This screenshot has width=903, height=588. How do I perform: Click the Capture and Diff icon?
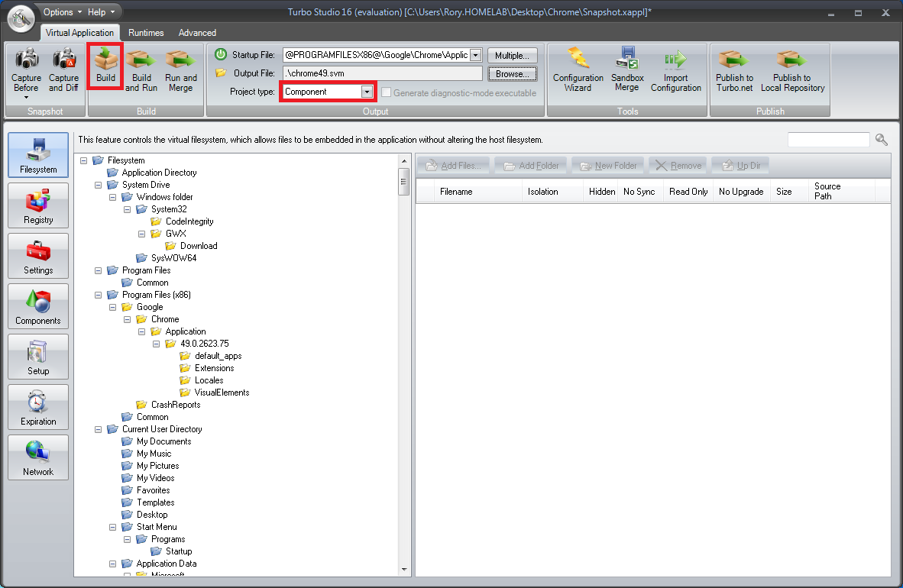tap(64, 60)
